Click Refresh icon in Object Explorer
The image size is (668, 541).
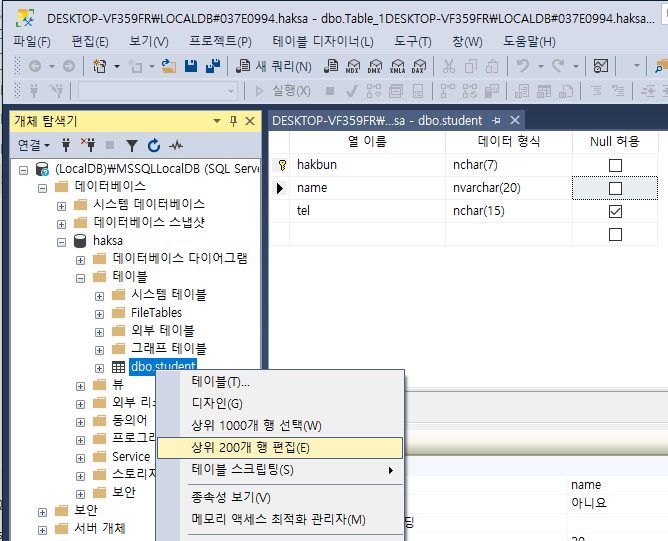point(154,145)
